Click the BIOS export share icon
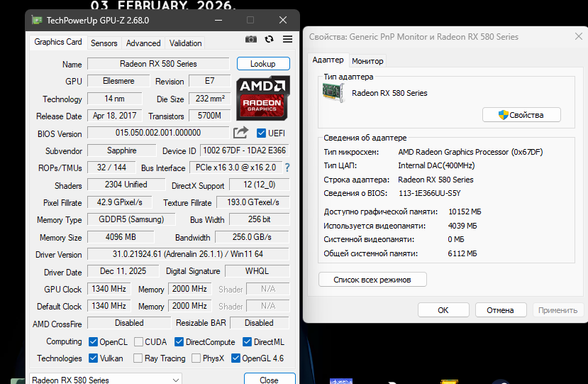The width and height of the screenshot is (588, 384). pyautogui.click(x=240, y=133)
